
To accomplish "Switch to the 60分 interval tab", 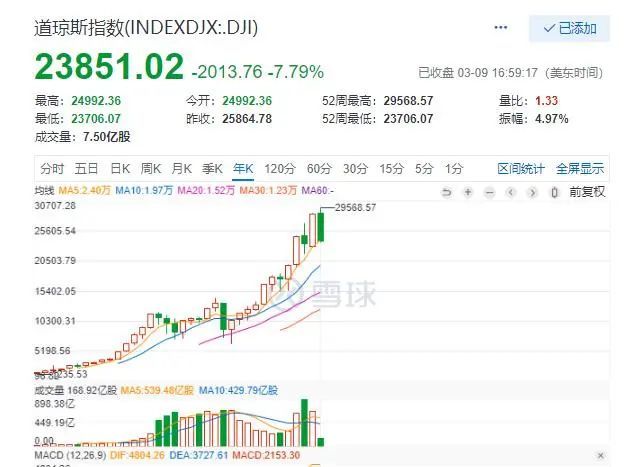I will [x=319, y=168].
